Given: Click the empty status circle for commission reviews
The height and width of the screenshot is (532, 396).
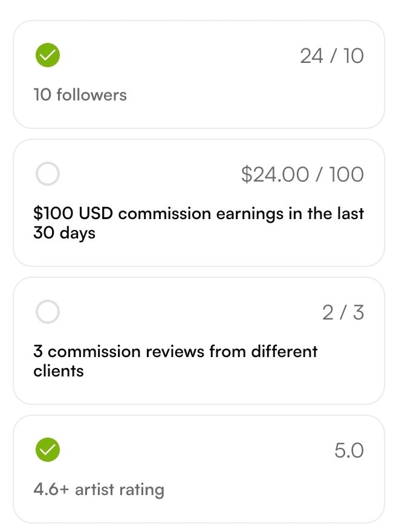Looking at the screenshot, I should point(48,312).
